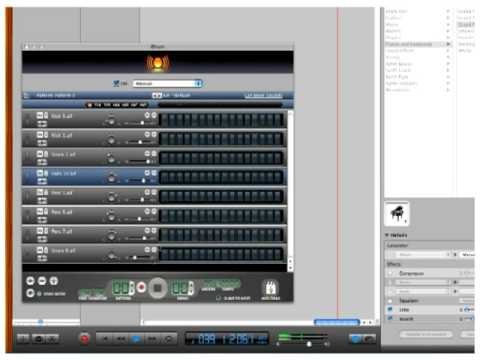Open the media browser button beside Track Info
The width and height of the screenshot is (480, 360).
369,339
